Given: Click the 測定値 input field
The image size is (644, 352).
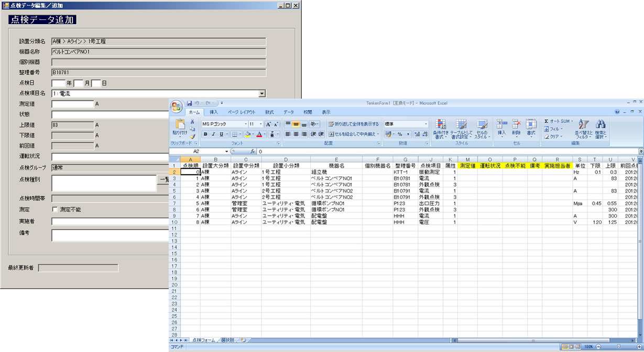Looking at the screenshot, I should point(72,104).
